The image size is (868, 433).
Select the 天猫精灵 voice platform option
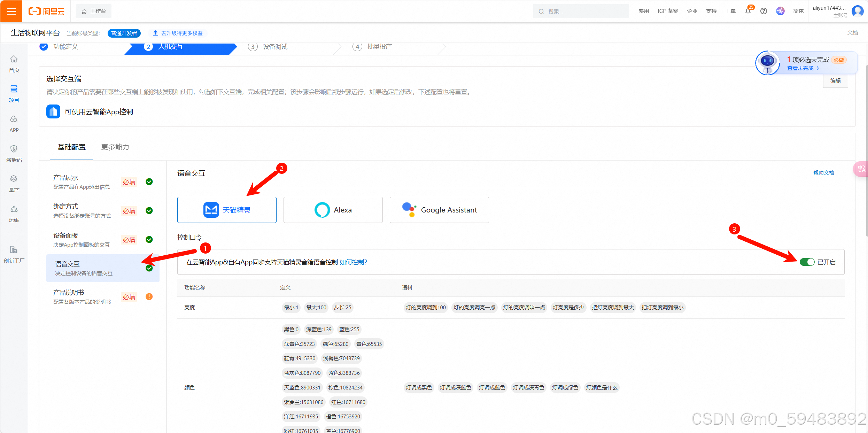point(227,210)
